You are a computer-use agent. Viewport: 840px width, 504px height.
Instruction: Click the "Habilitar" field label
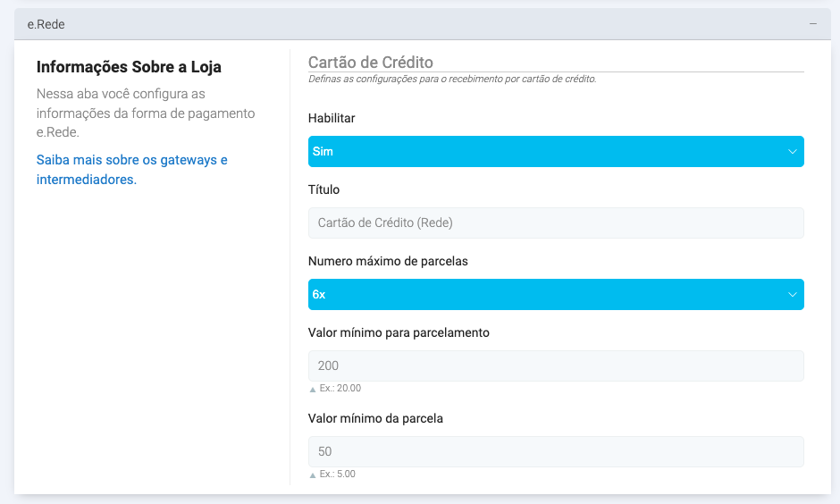point(332,118)
